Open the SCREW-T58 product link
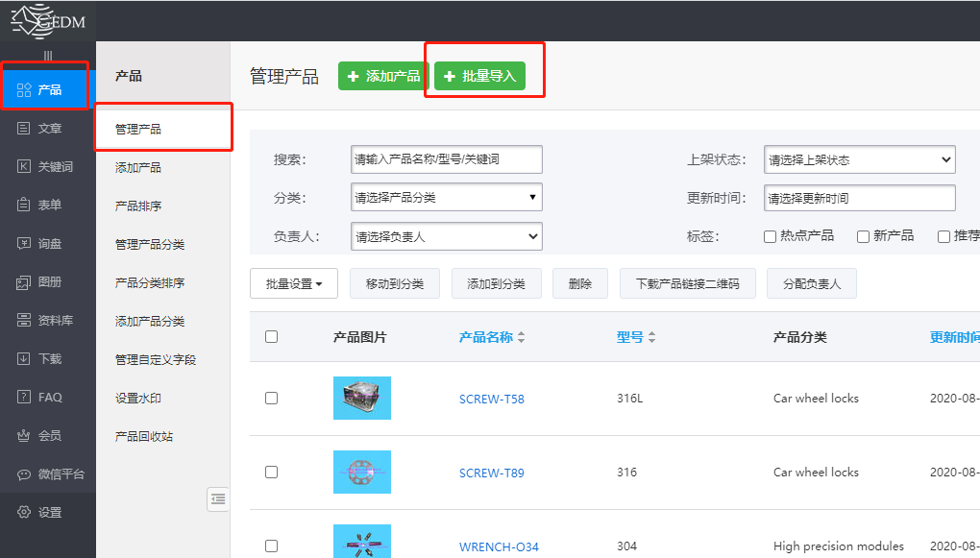The image size is (980, 558). pyautogui.click(x=491, y=399)
